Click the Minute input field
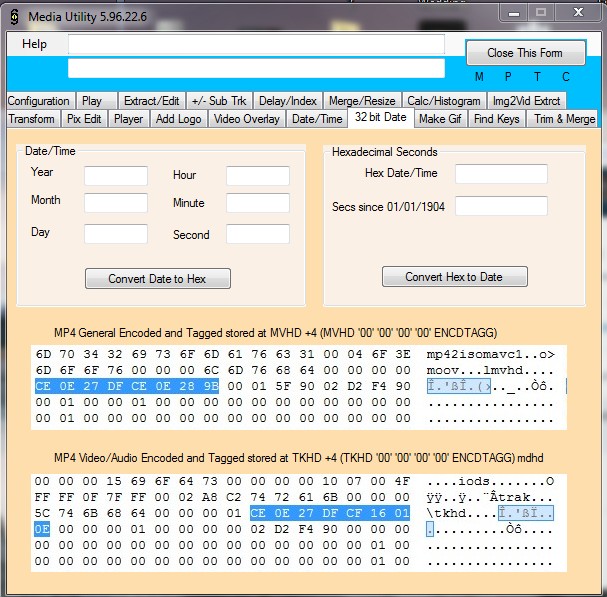The image size is (607, 597). point(258,203)
